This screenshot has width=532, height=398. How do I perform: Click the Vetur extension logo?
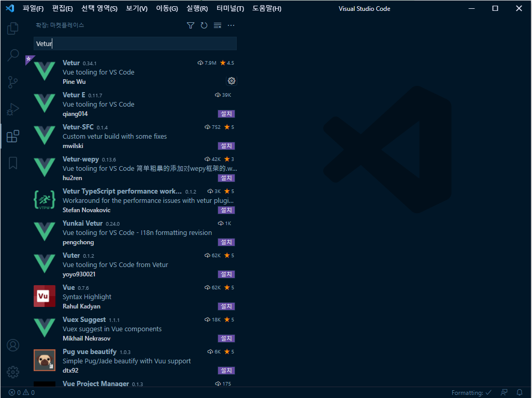click(45, 71)
